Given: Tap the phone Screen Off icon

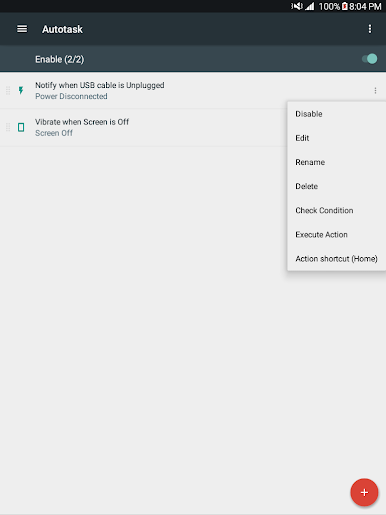Looking at the screenshot, I should (x=21, y=127).
